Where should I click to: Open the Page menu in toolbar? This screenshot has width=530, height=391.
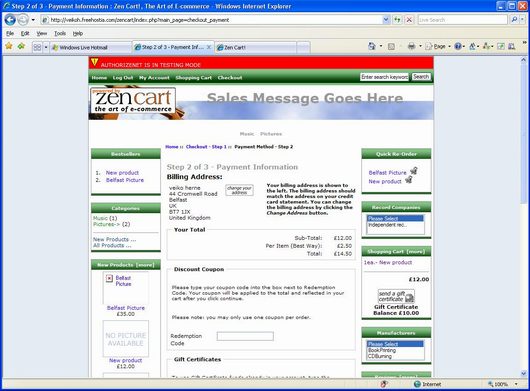(x=438, y=46)
